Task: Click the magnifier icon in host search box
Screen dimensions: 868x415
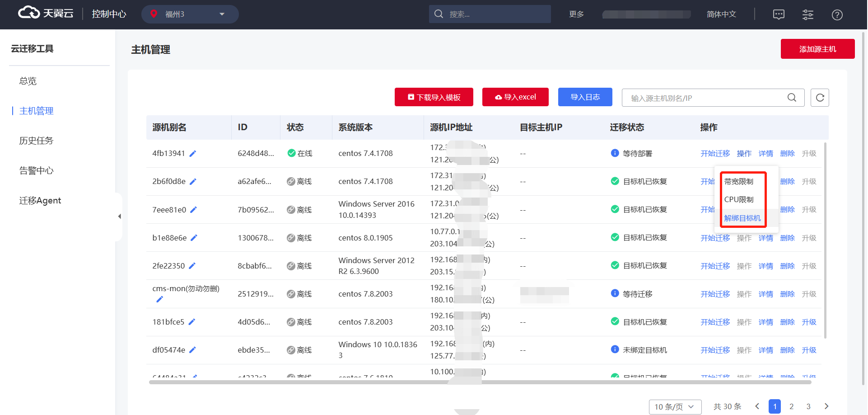Action: point(792,98)
